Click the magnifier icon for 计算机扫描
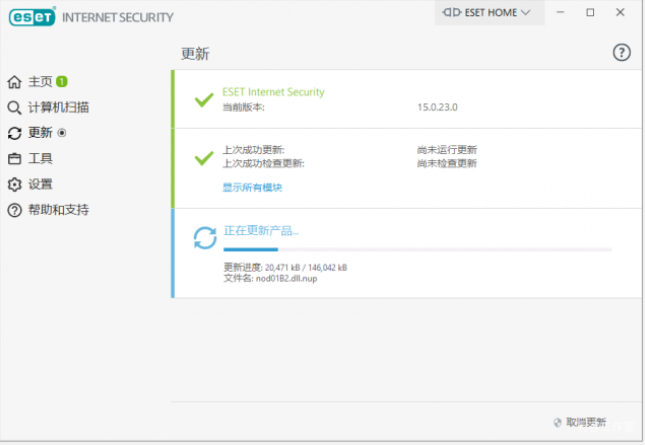 point(14,107)
